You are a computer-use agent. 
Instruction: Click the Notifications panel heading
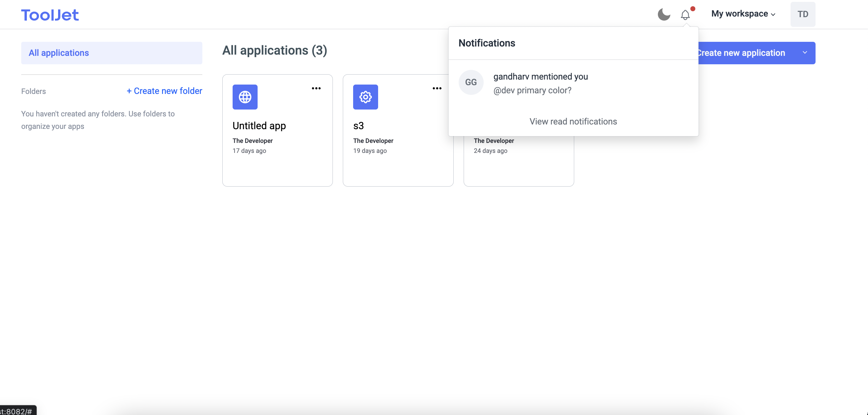point(486,43)
